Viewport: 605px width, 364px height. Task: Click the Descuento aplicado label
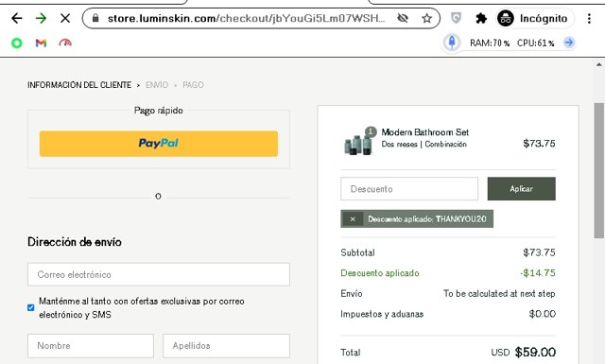(x=380, y=273)
